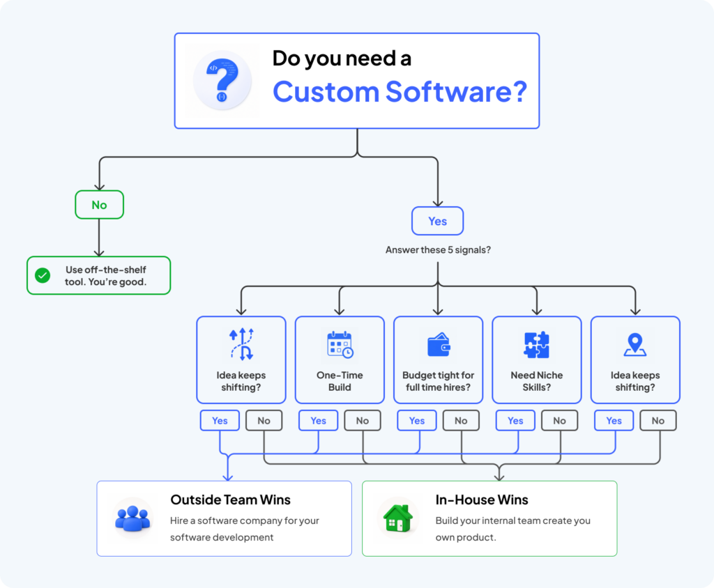Click the wallet icon for Budget tight

(x=439, y=345)
